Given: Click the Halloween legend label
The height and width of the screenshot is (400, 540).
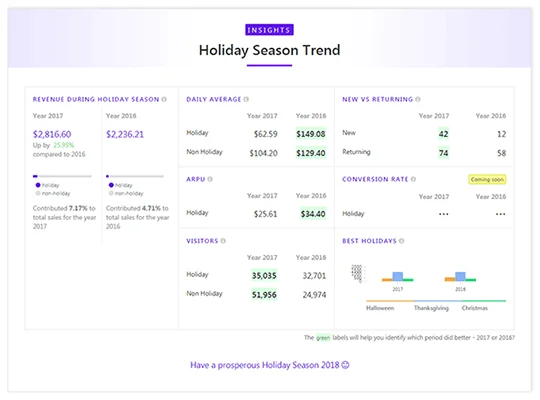Looking at the screenshot, I should [x=380, y=308].
